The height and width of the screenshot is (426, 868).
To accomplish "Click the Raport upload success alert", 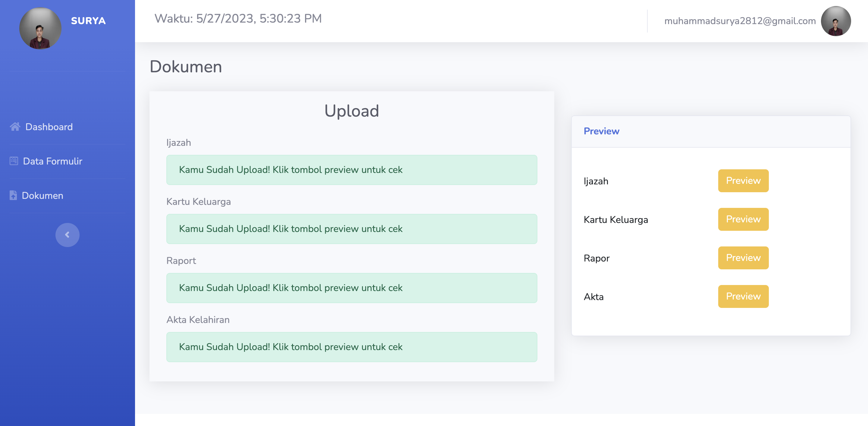I will (x=351, y=288).
